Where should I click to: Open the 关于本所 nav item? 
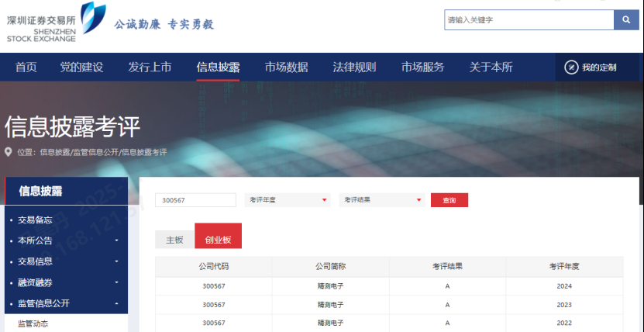(x=491, y=67)
